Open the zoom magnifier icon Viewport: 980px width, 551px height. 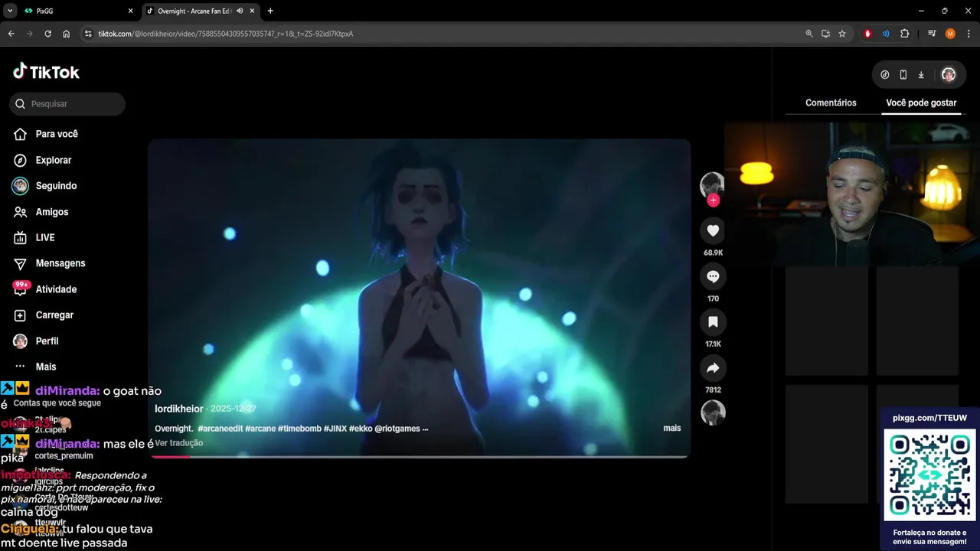(x=809, y=34)
